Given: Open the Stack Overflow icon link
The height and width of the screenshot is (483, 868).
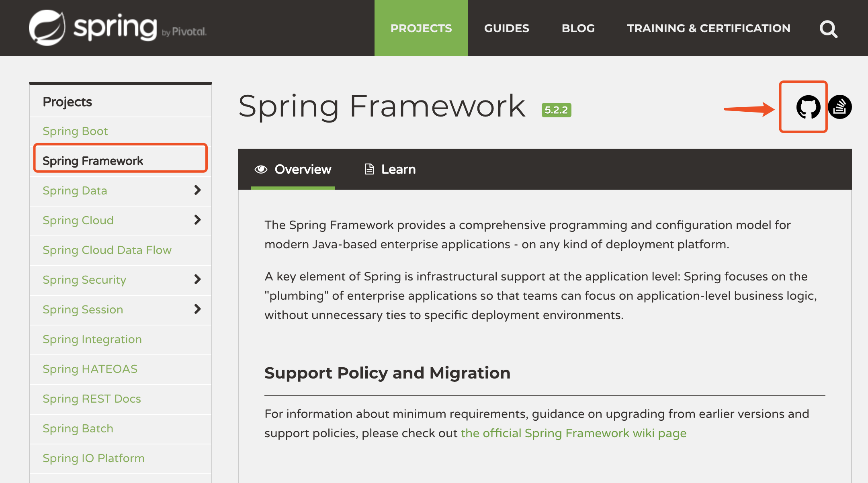Looking at the screenshot, I should click(x=840, y=107).
